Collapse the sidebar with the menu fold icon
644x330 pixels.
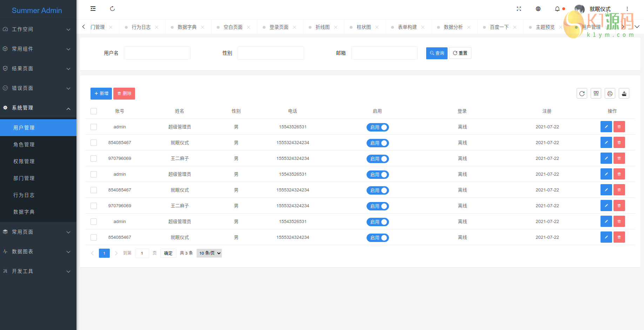pos(93,9)
